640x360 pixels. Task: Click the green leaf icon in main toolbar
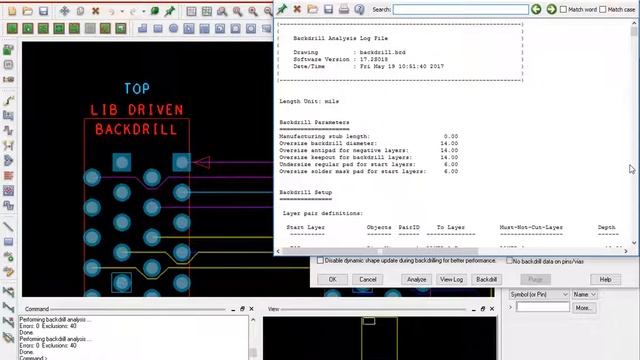point(154,11)
